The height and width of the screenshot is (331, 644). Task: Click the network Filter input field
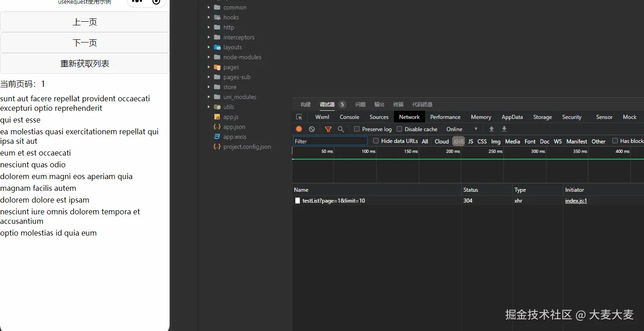330,141
